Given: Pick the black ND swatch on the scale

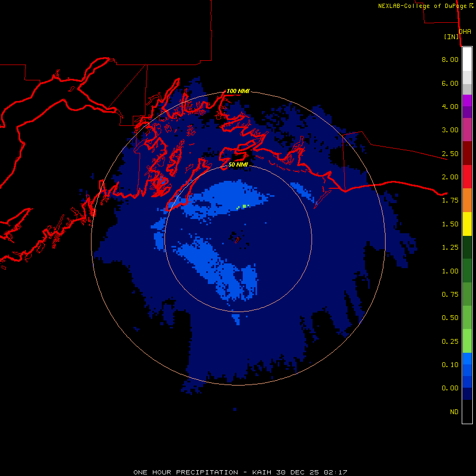Looking at the screenshot, I should click(x=467, y=411).
